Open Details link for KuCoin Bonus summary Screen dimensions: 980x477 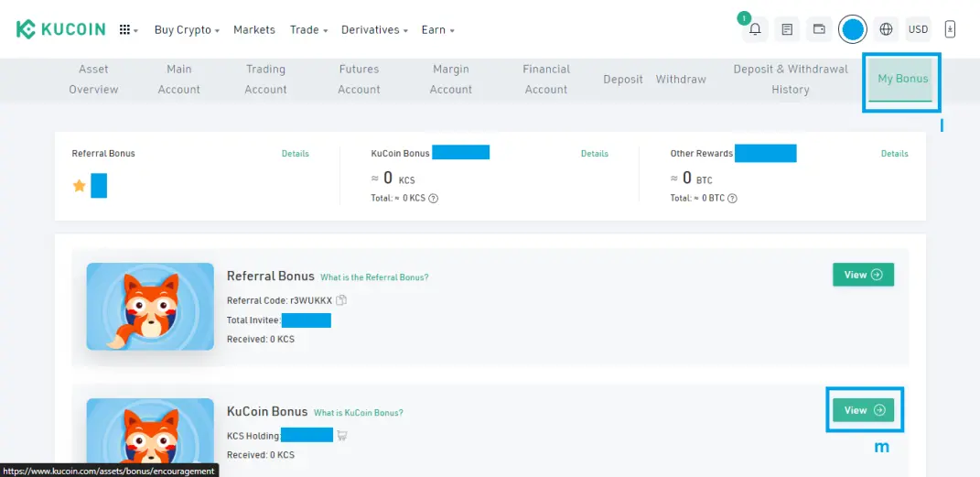[x=595, y=154]
